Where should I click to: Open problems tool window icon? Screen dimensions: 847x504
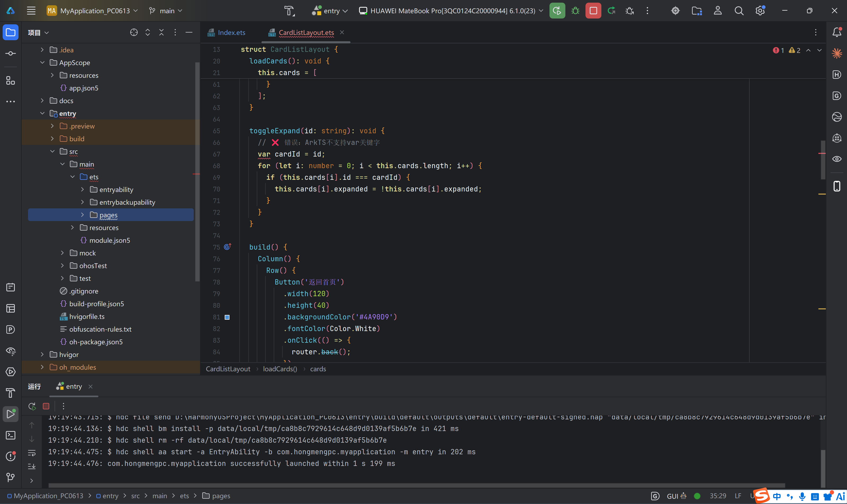(x=11, y=456)
